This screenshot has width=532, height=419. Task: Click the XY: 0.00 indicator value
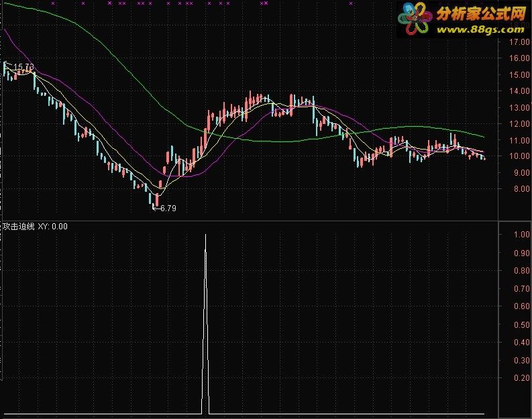pyautogui.click(x=52, y=227)
